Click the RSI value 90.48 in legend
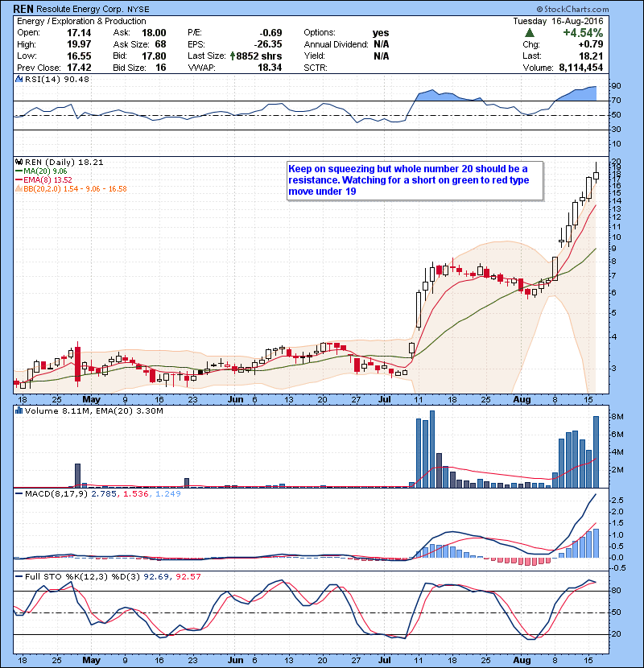This screenshot has height=668, width=644. click(78, 79)
